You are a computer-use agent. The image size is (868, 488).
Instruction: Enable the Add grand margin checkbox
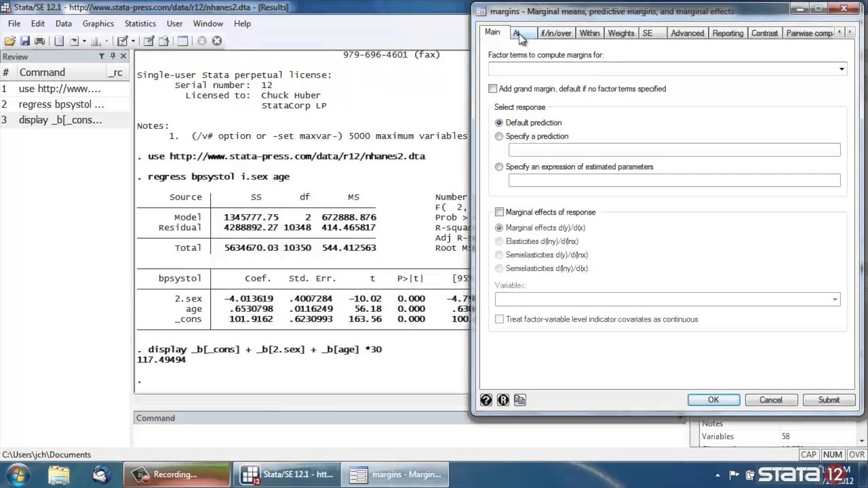pos(493,89)
